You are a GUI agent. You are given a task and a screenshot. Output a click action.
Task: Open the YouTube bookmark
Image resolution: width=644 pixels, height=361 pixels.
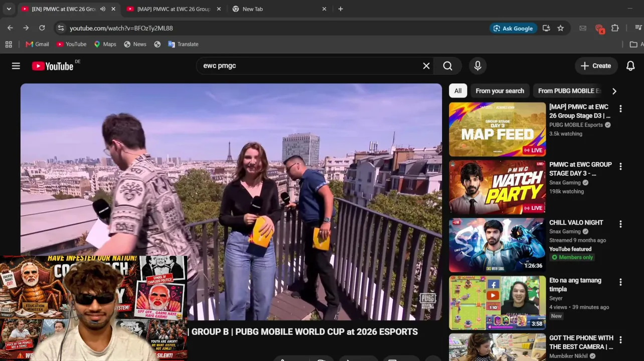point(71,44)
